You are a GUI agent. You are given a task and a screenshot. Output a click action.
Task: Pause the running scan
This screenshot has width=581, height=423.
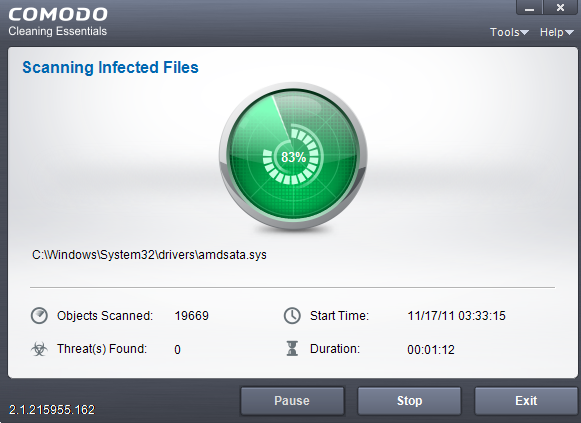pos(292,401)
